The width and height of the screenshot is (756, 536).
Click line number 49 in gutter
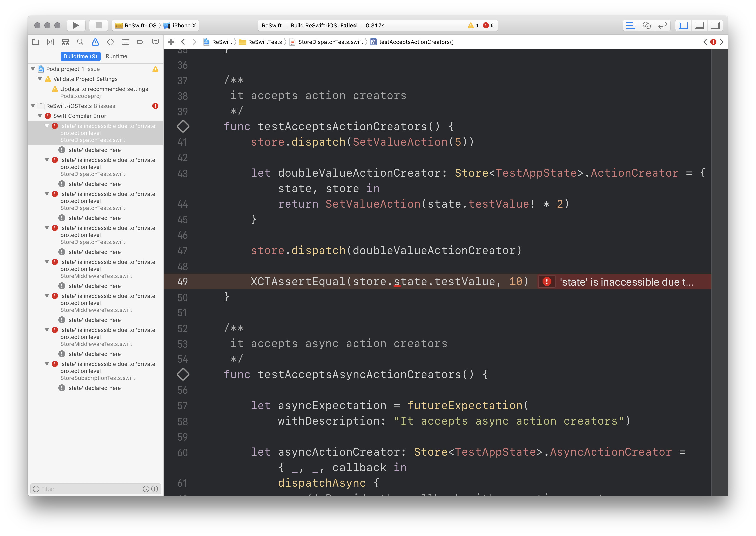point(182,281)
